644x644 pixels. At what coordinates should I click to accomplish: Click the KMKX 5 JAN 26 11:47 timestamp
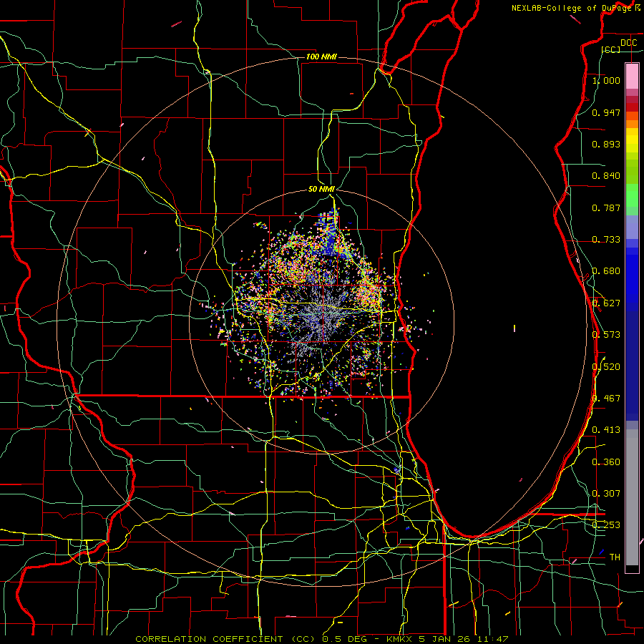(x=447, y=639)
